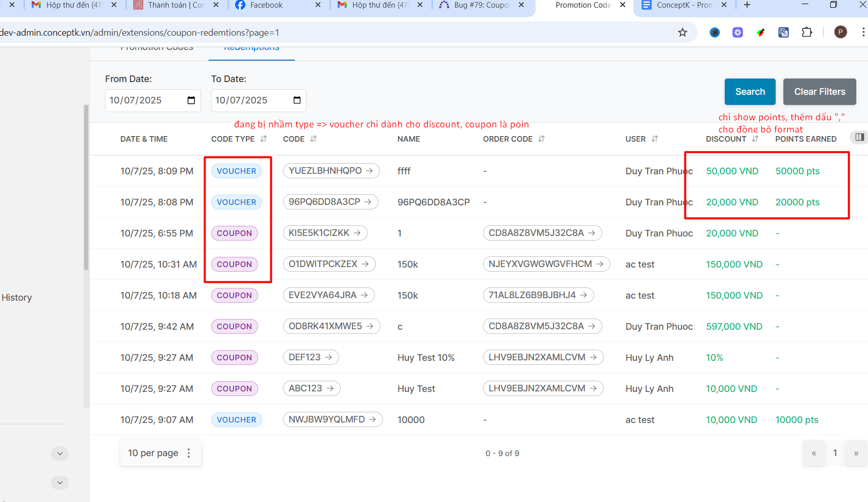Switch to the Bug #79 browser tab
The height and width of the screenshot is (502, 868).
tap(481, 5)
